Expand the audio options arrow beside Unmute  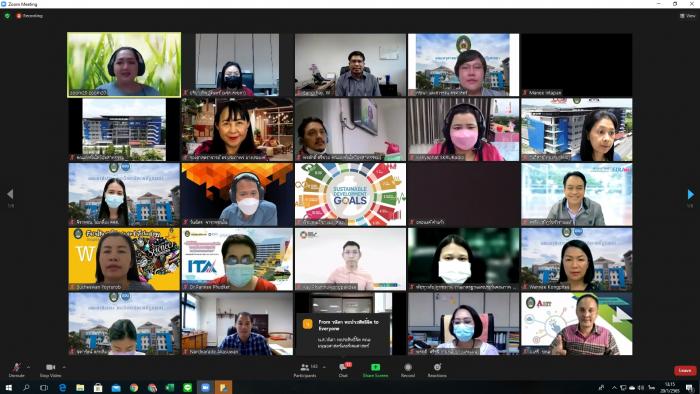[29, 367]
